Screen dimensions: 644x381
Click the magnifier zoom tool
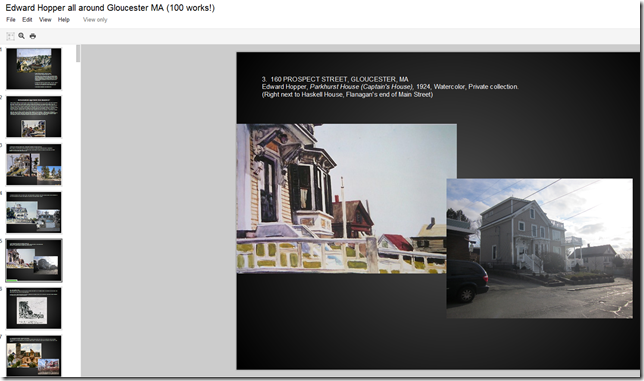(21, 36)
